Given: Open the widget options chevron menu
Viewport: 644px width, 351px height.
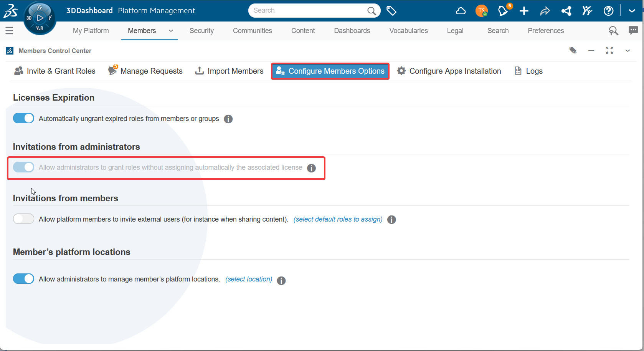Looking at the screenshot, I should pos(627,50).
